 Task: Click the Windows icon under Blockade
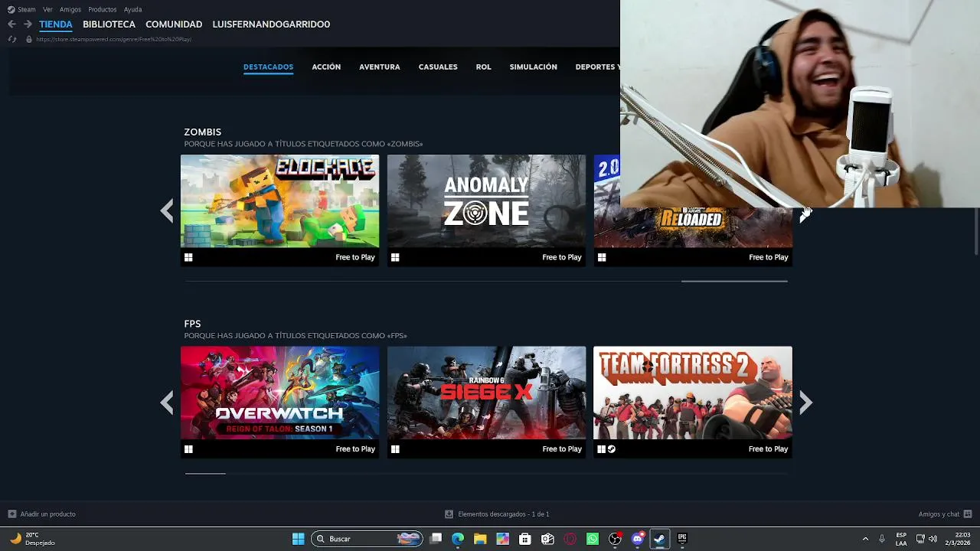tap(188, 257)
